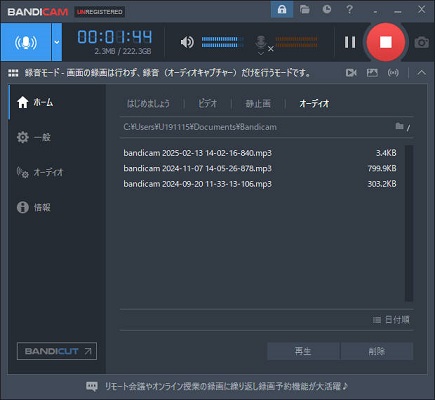
Task: Open the scheduled recording clock icon
Action: (327, 9)
